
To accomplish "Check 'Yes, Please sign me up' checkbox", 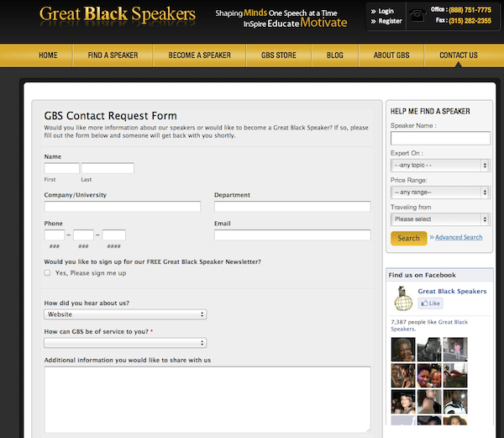I will [47, 273].
